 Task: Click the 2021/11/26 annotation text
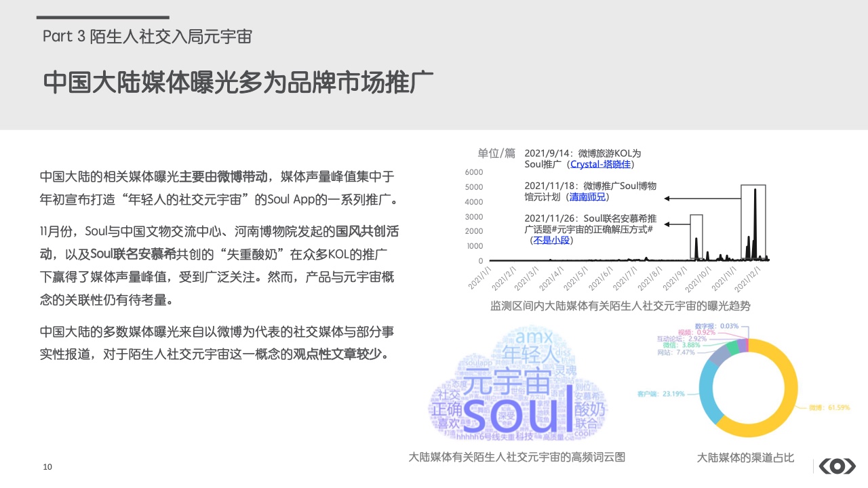pos(591,229)
